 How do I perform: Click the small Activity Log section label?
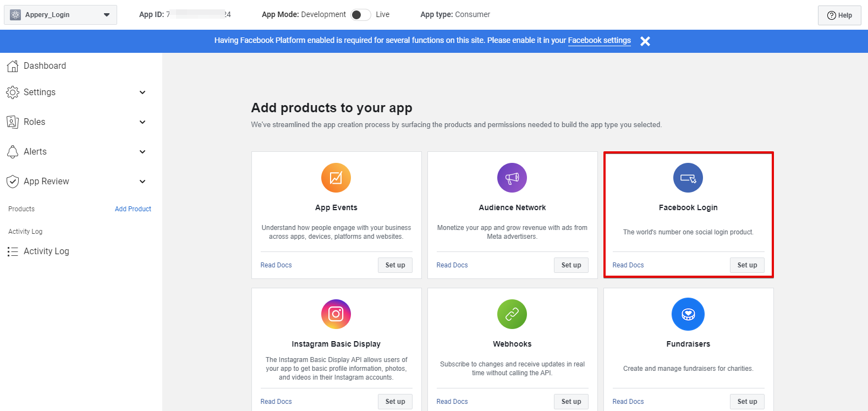(x=25, y=232)
